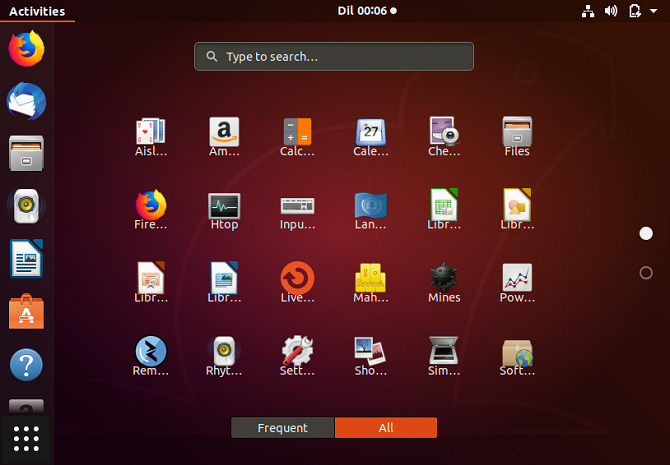
Task: Start the Mines game
Action: [x=444, y=283]
